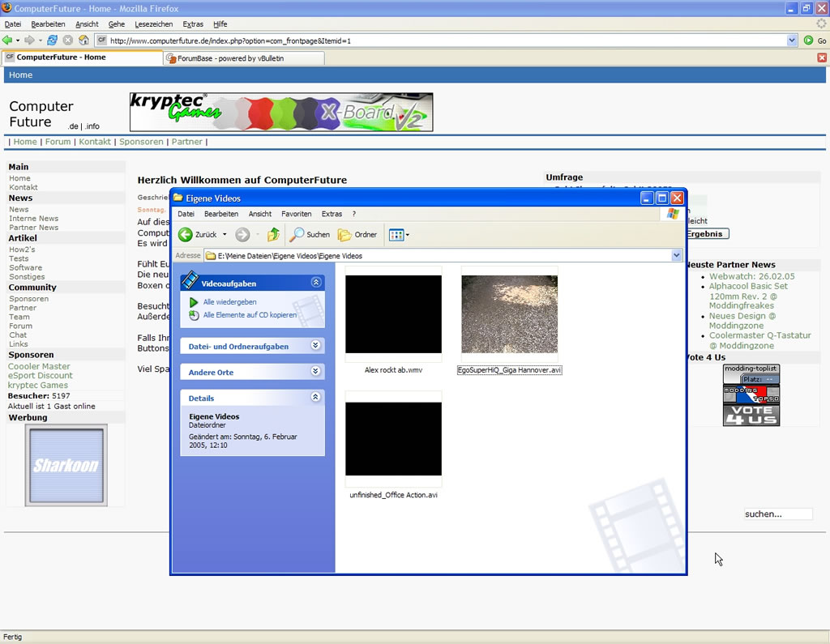Click suchen... search field

[x=777, y=514]
